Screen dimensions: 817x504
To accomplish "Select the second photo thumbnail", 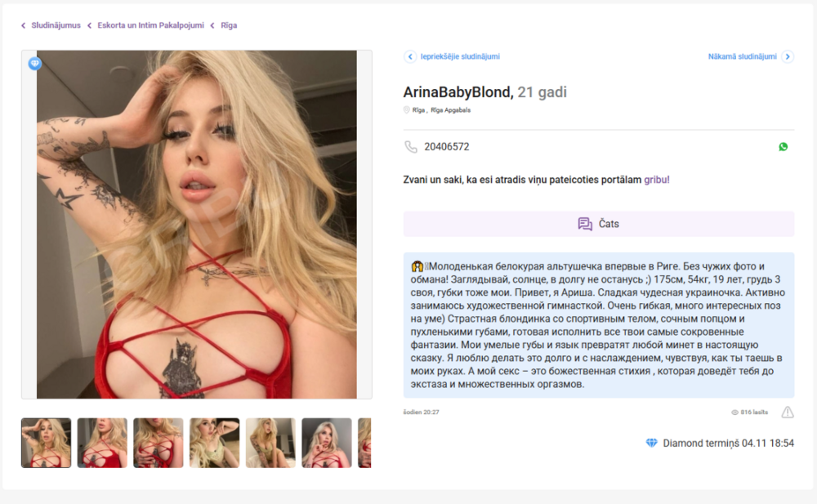I will [102, 443].
